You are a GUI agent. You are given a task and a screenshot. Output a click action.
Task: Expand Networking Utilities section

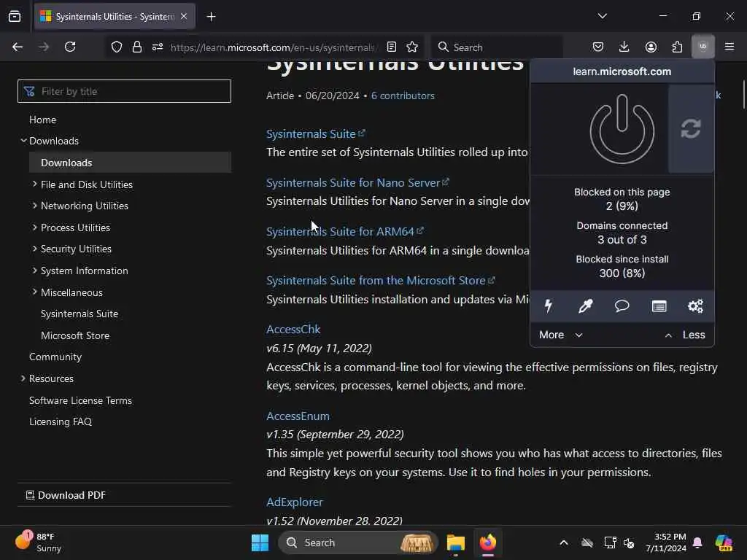34,205
